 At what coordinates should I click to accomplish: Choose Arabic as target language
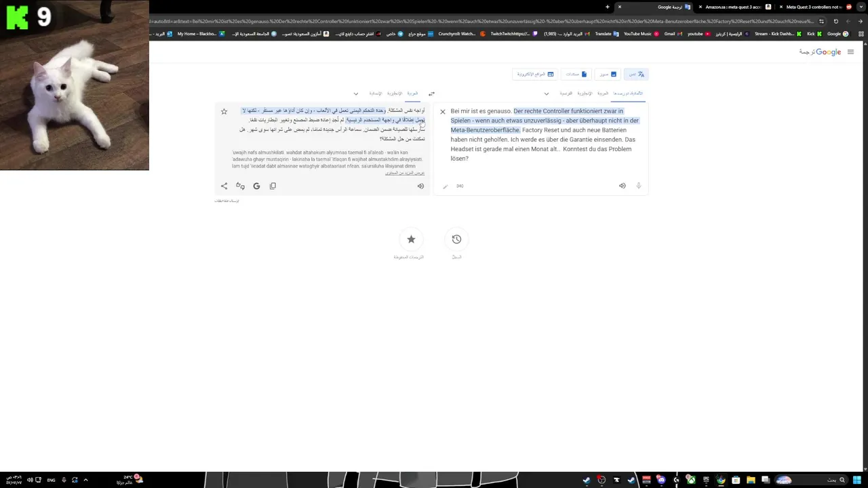click(412, 94)
